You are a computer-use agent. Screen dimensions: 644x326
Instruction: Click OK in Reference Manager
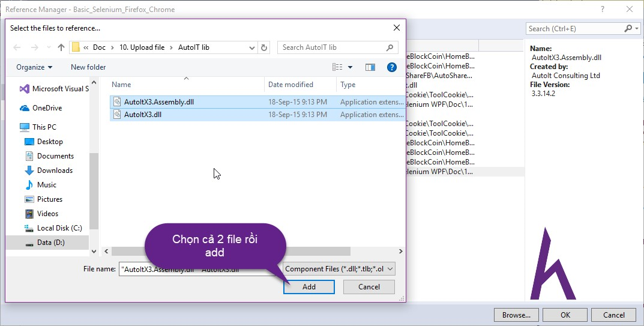565,315
